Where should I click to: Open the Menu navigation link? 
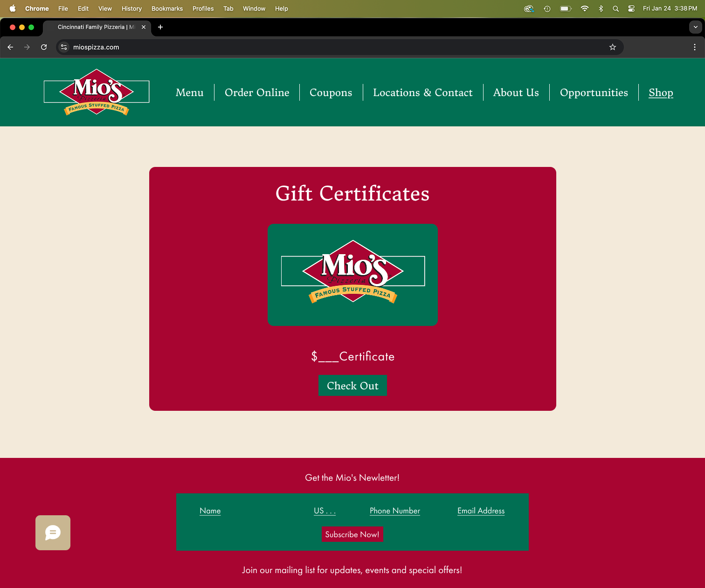(190, 92)
